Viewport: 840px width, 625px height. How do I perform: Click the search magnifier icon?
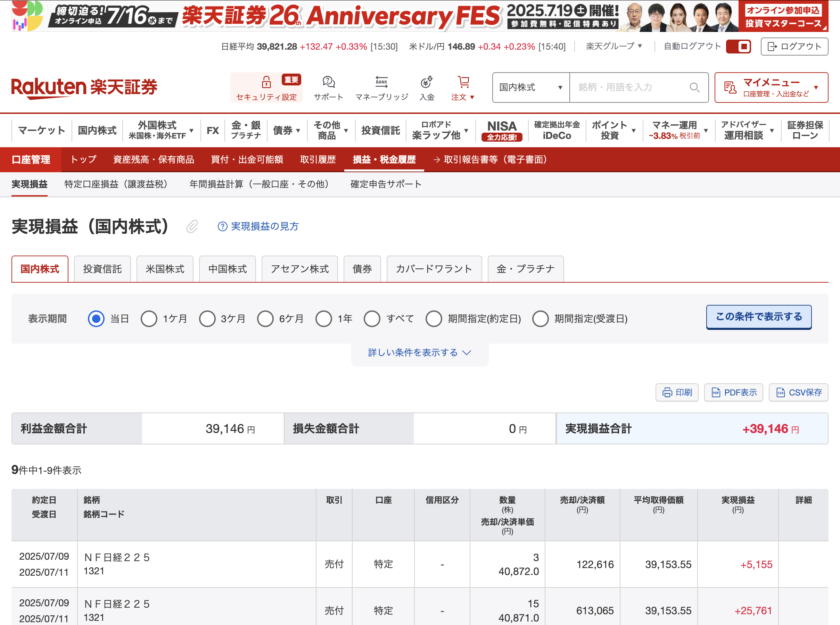(x=694, y=87)
